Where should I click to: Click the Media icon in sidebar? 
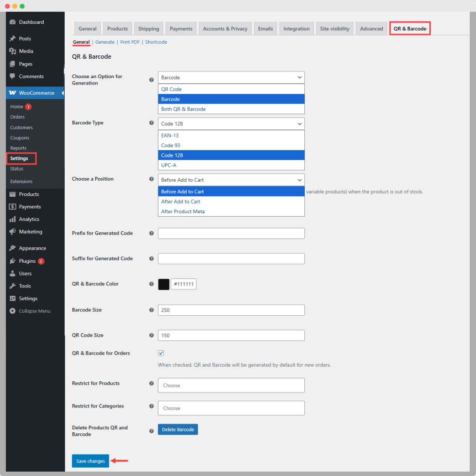click(x=13, y=51)
